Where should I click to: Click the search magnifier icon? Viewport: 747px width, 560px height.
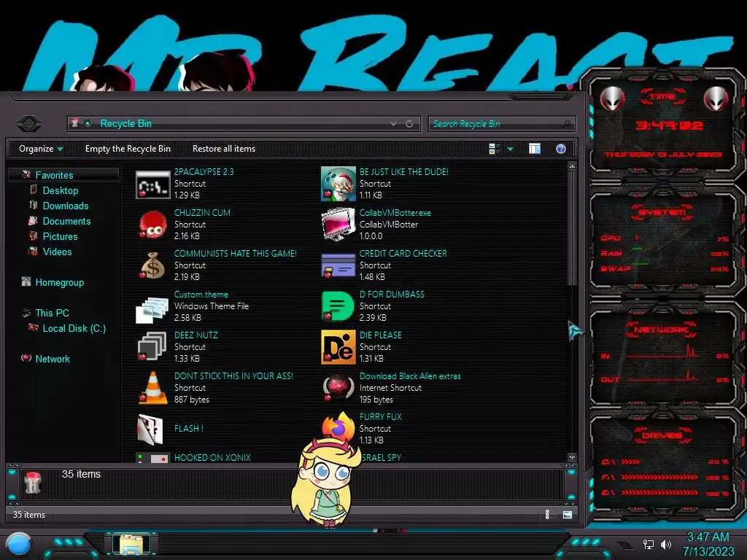point(566,124)
